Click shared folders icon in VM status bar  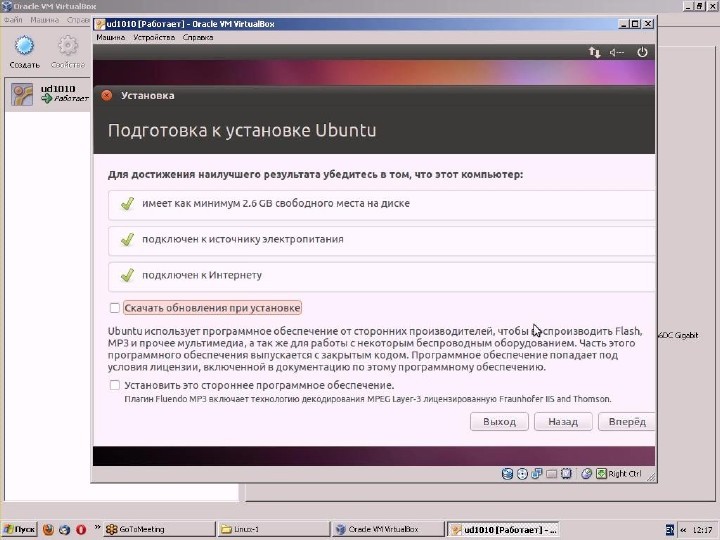pyautogui.click(x=551, y=473)
